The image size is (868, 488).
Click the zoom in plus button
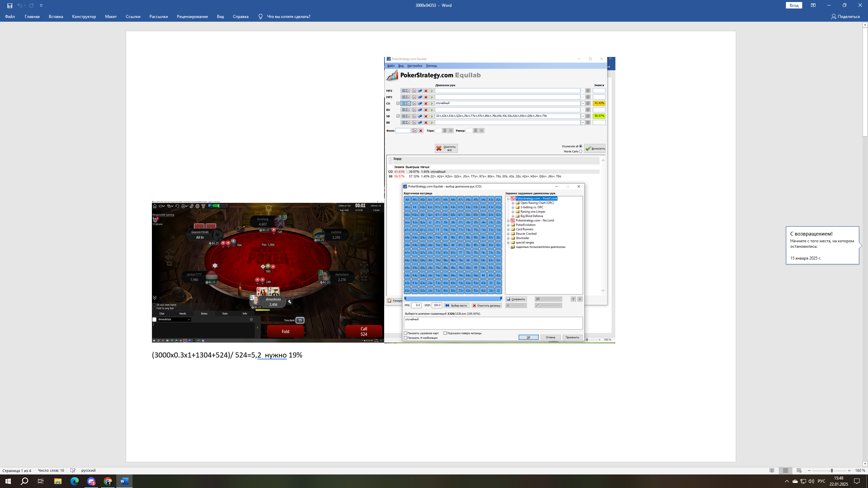849,470
